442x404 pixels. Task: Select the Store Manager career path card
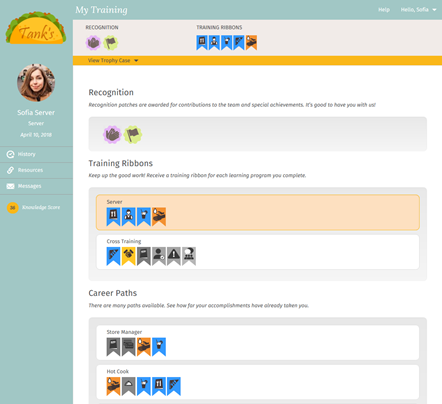(x=258, y=342)
